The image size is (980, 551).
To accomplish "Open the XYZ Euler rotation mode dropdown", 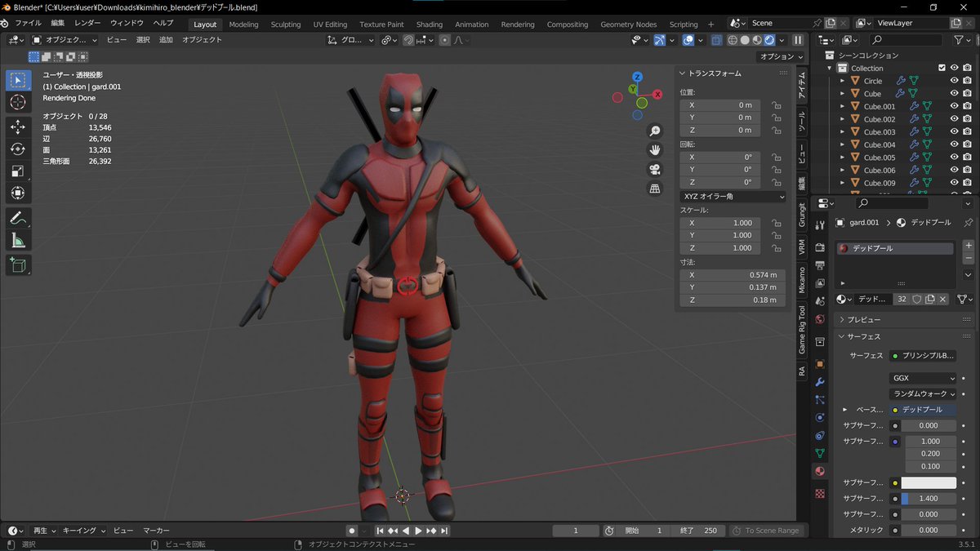I will pos(733,197).
